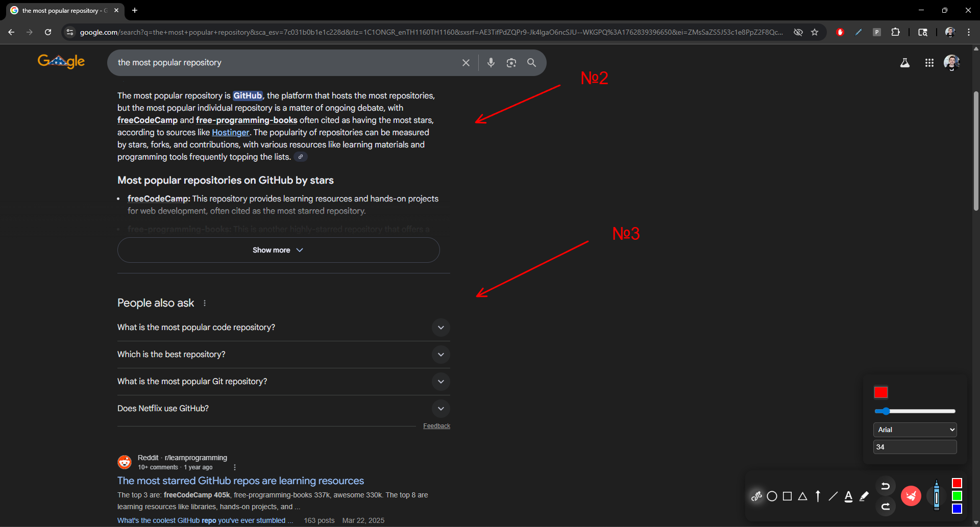Open the Google apps grid
The image size is (980, 527).
click(929, 62)
